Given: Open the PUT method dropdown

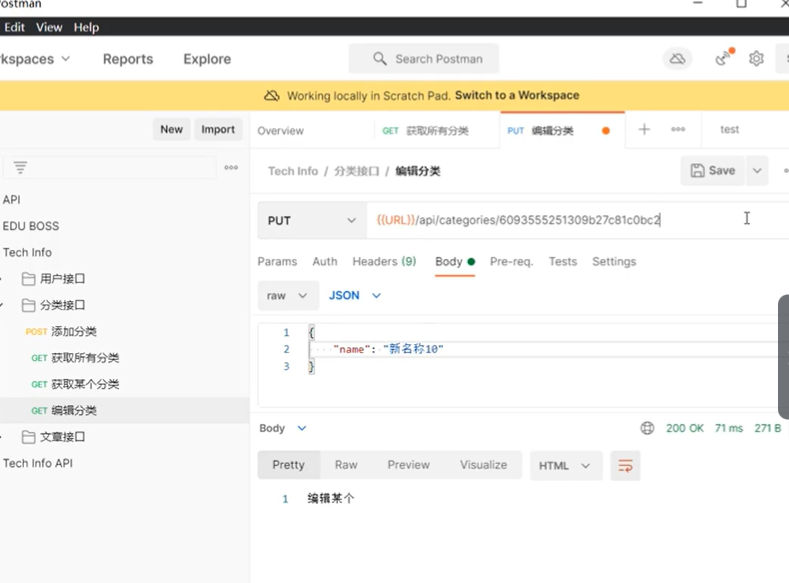Looking at the screenshot, I should point(312,220).
